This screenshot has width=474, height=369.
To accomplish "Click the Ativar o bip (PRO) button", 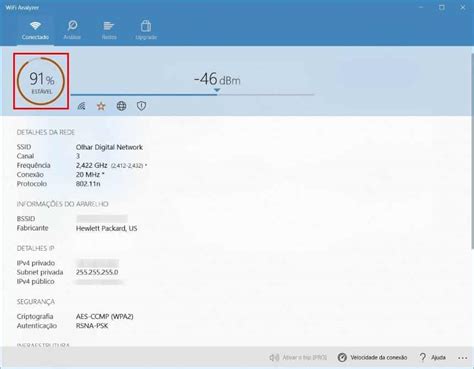I will (x=298, y=357).
